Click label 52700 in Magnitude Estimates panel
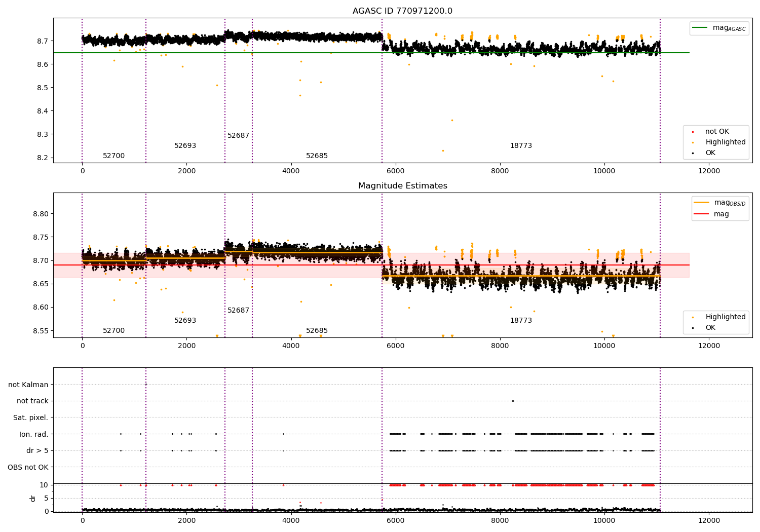 [113, 331]
